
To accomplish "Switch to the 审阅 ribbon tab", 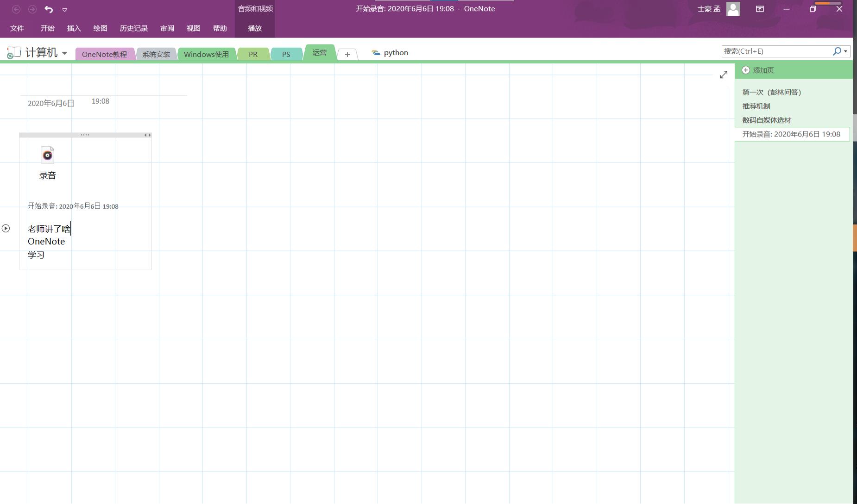I will (167, 28).
